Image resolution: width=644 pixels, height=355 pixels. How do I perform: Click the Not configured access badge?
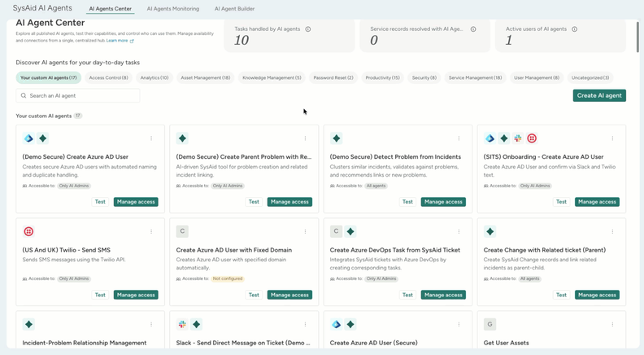[x=228, y=279]
